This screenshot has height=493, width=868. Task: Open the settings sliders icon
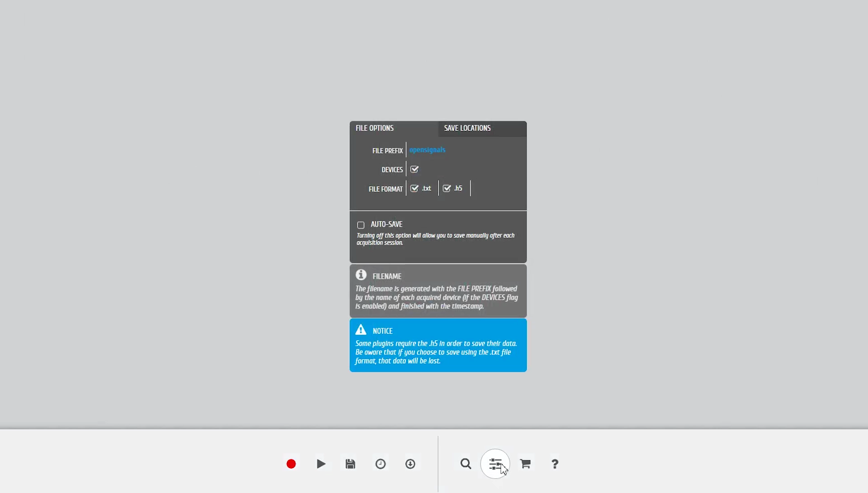click(x=495, y=464)
